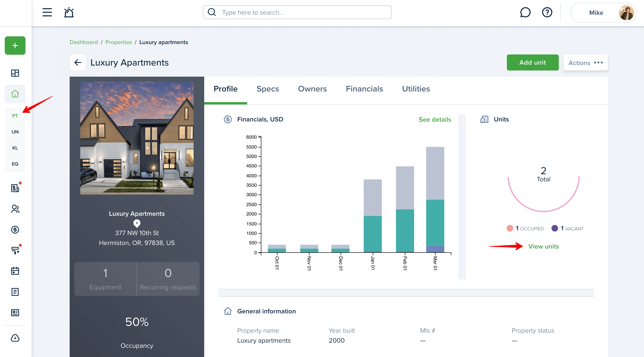Open the EQ sidebar submenu item

tap(15, 164)
